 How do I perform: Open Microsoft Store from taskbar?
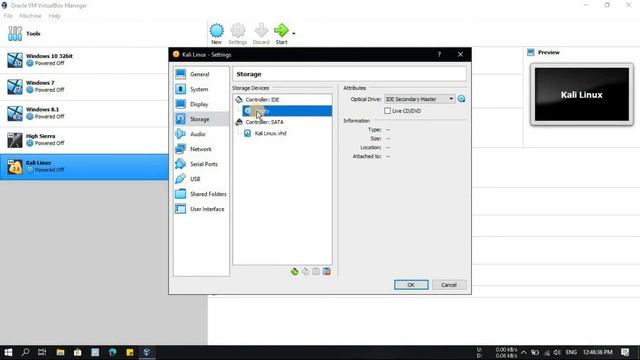(78, 352)
